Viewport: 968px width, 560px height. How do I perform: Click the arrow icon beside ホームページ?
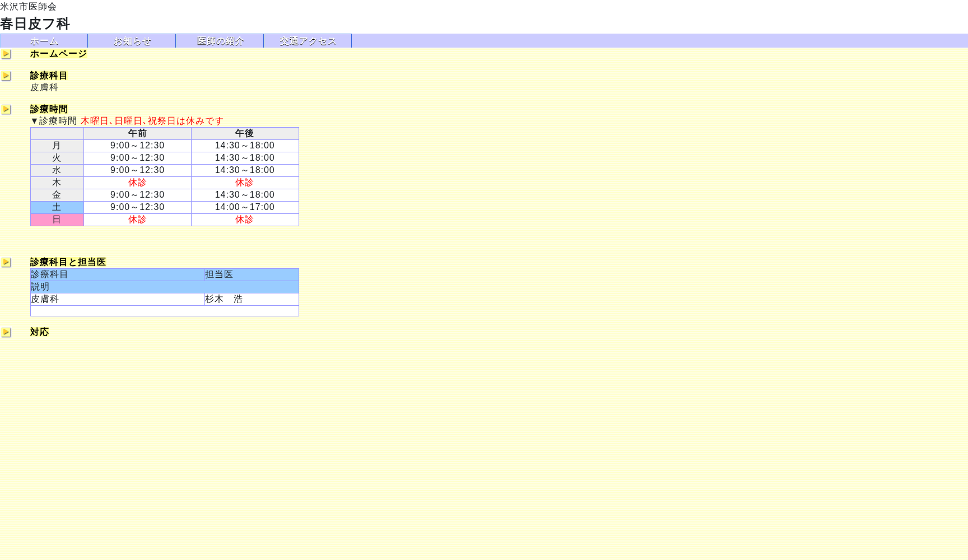click(6, 54)
